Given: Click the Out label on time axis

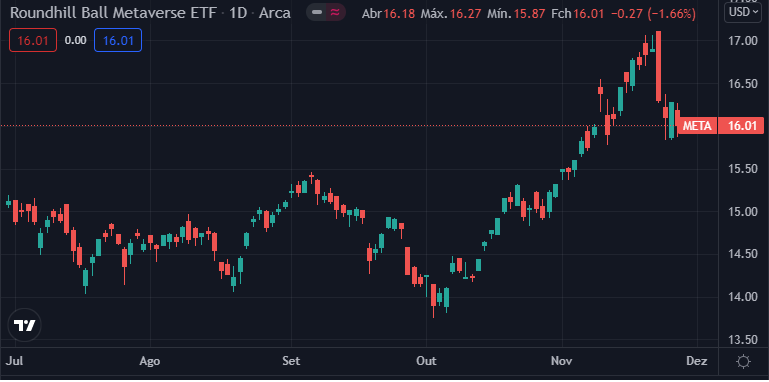Looking at the screenshot, I should tap(426, 361).
